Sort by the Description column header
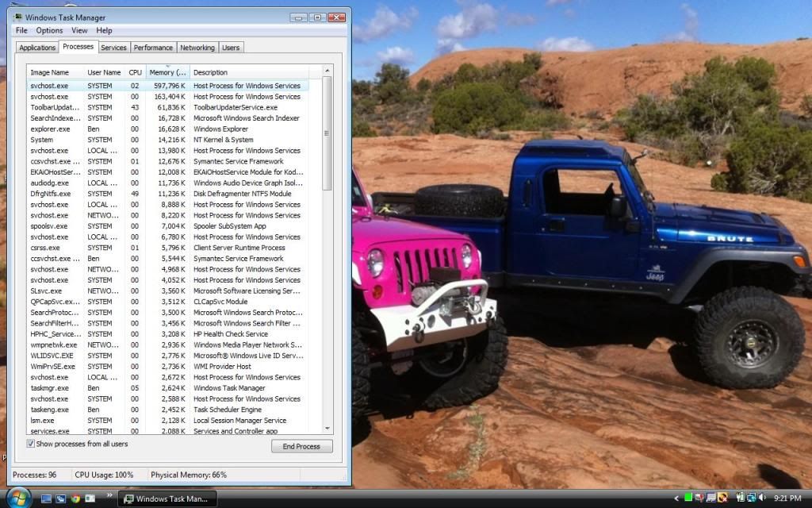 (x=249, y=72)
